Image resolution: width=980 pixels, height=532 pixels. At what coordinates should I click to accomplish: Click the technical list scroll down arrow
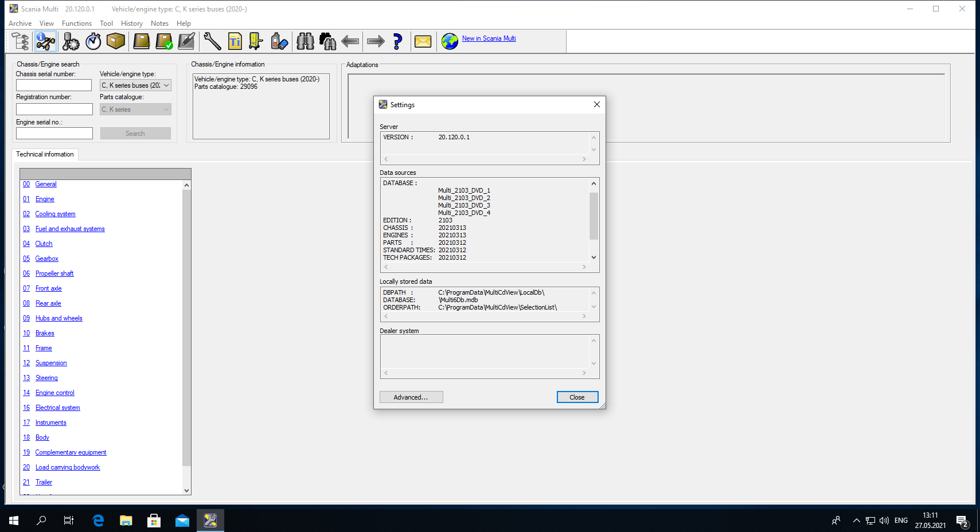click(186, 490)
